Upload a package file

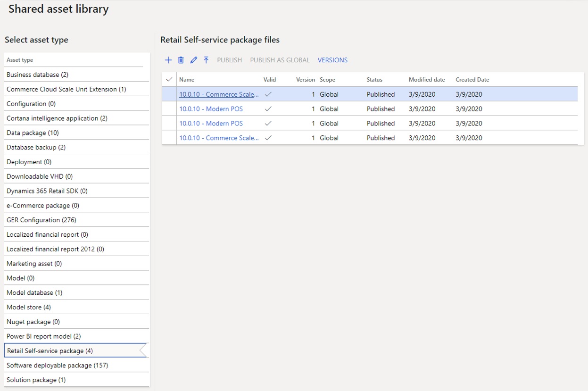[206, 60]
